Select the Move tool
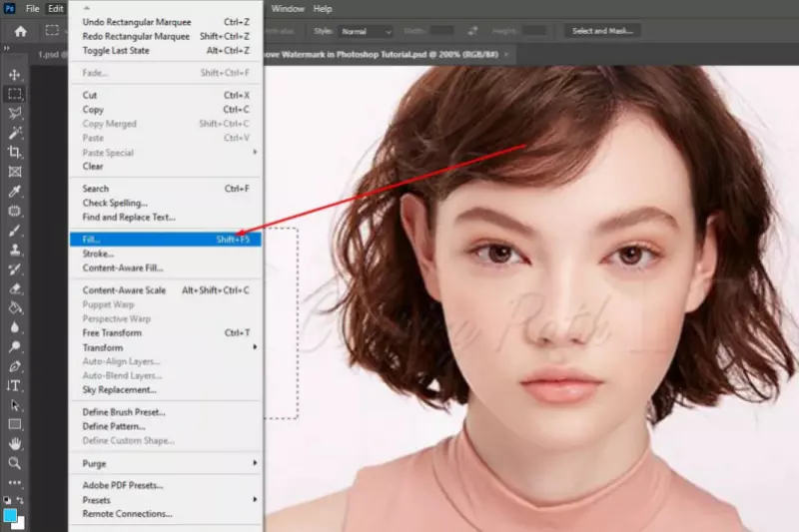Screen dimensions: 799x532 coord(14,75)
